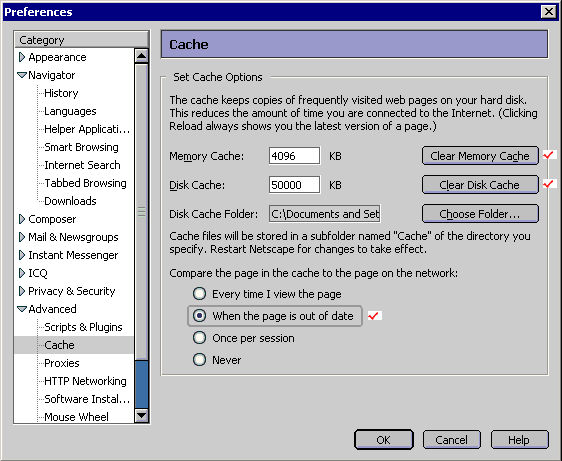This screenshot has height=461, width=562.
Task: Collapse the Navigator category triangle
Action: point(22,75)
